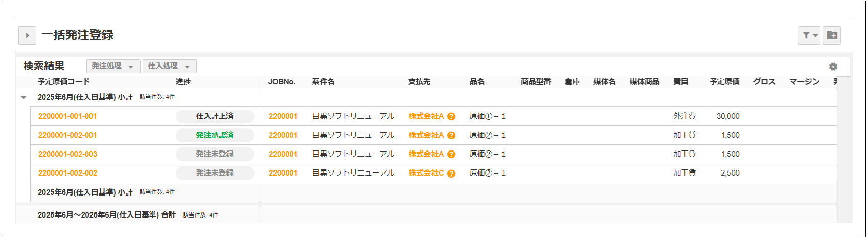The height and width of the screenshot is (238, 868).
Task: Click the 仕入計上済 status badge
Action: (215, 116)
